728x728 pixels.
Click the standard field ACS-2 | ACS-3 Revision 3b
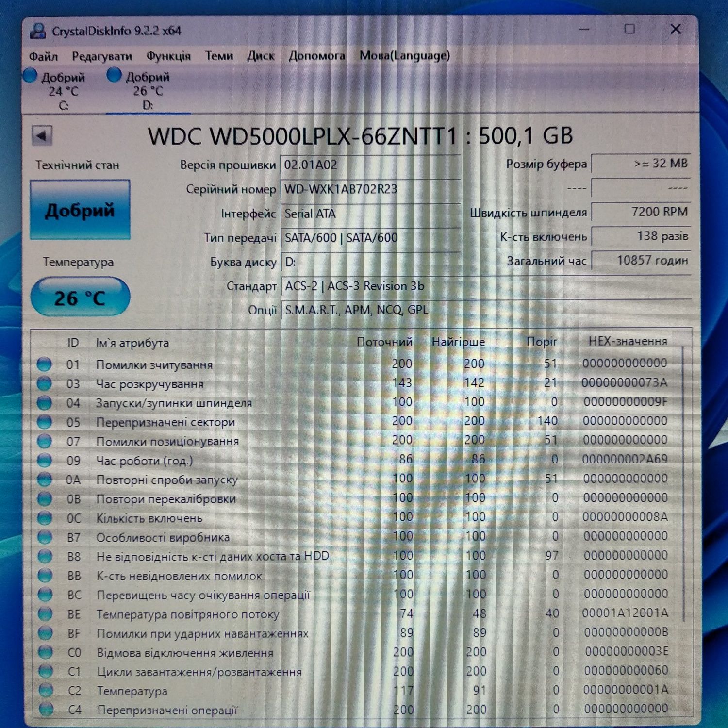(x=485, y=286)
